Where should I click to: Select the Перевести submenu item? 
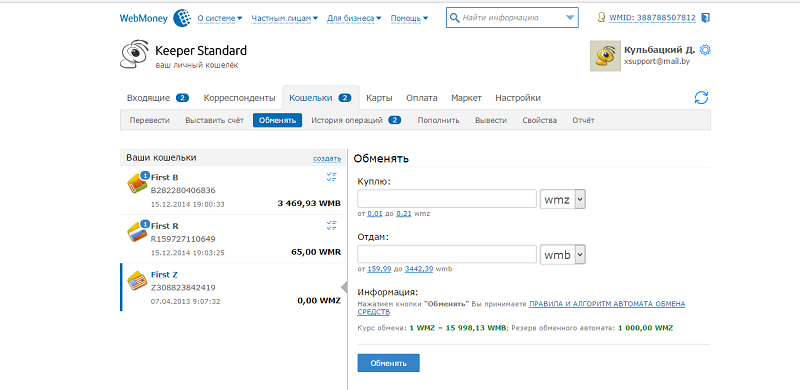click(149, 120)
